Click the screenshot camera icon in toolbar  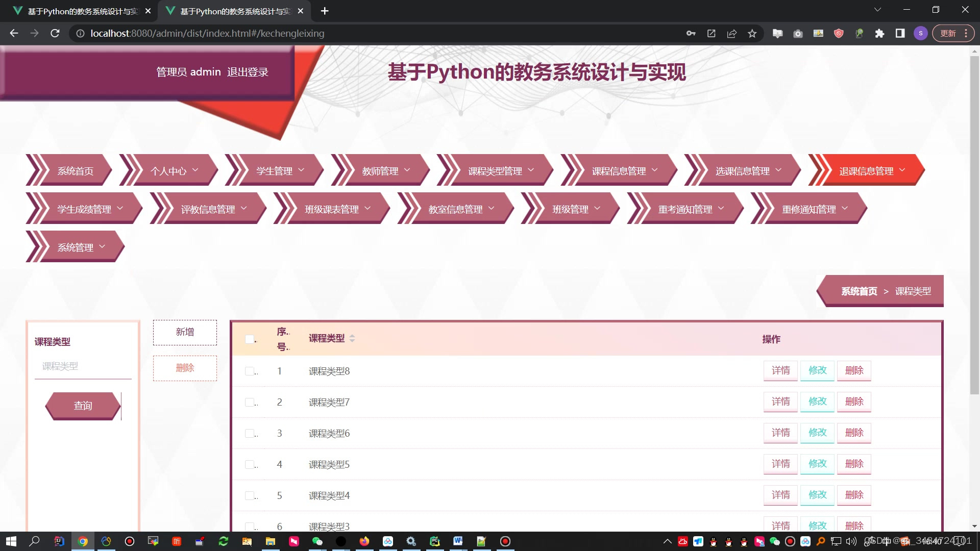(x=798, y=33)
